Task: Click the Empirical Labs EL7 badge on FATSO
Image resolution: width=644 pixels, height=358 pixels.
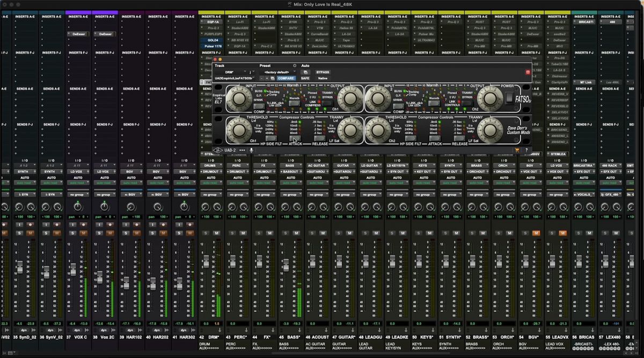Action: (x=217, y=97)
